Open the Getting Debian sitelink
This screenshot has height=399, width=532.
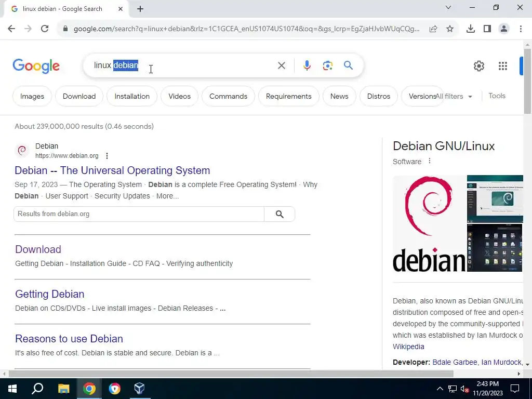49,294
